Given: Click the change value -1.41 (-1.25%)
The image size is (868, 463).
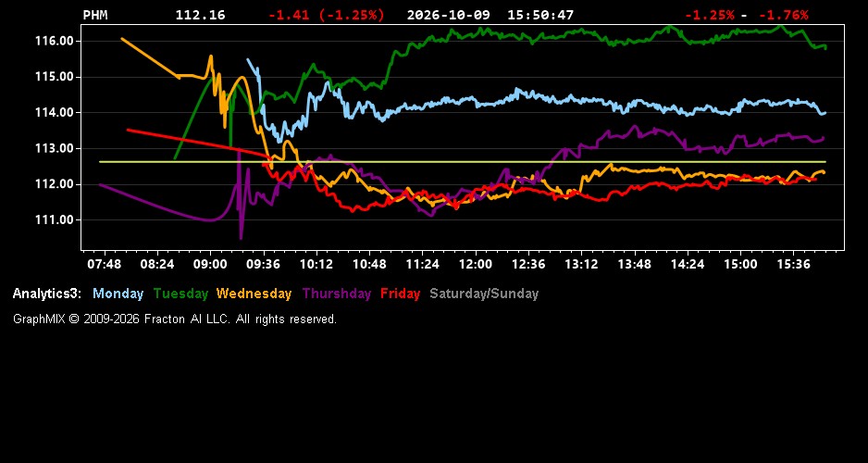Looking at the screenshot, I should 326,16.
